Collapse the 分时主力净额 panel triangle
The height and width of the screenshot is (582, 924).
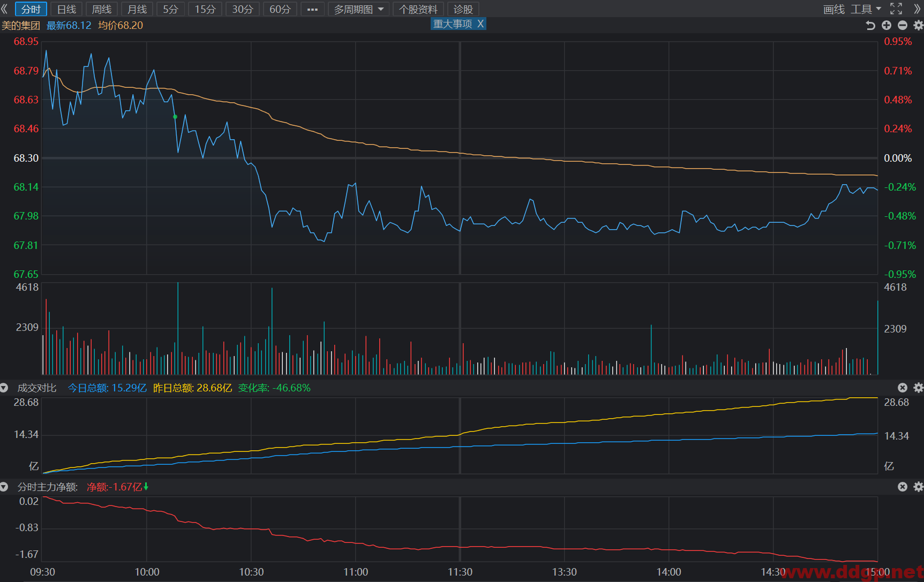4,487
